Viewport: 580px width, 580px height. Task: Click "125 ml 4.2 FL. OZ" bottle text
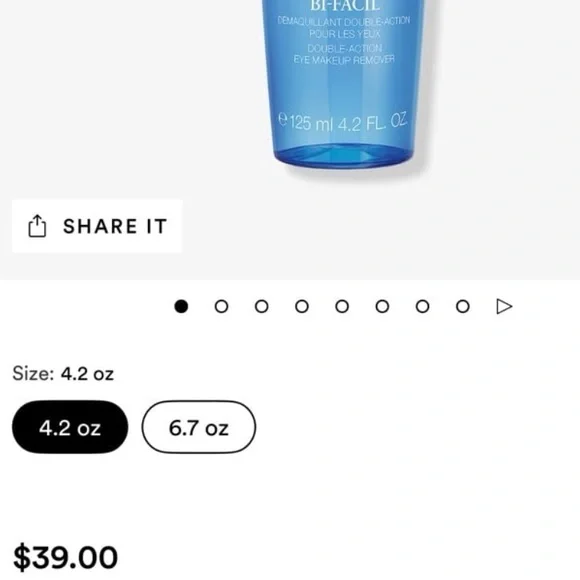coord(343,122)
